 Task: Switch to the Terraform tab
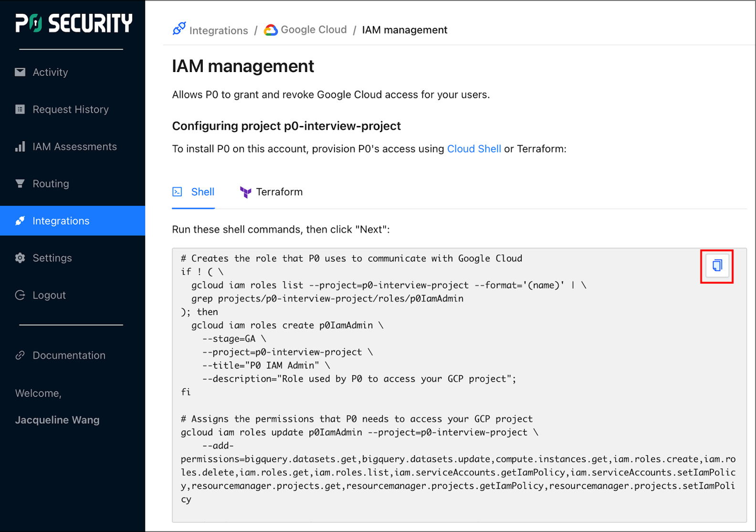pos(271,192)
